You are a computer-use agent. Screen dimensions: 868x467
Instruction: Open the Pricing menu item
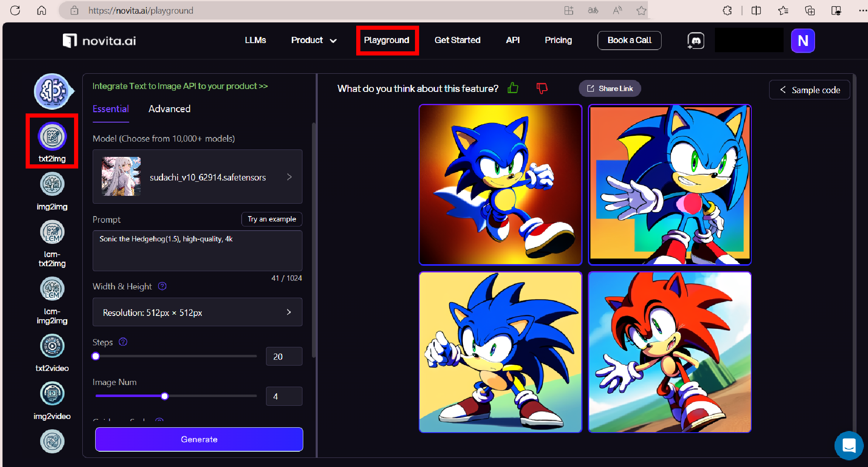[x=558, y=40]
